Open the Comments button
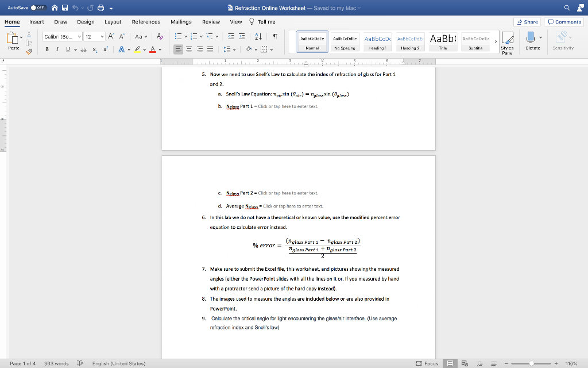Image resolution: width=588 pixels, height=368 pixels. pyautogui.click(x=564, y=22)
